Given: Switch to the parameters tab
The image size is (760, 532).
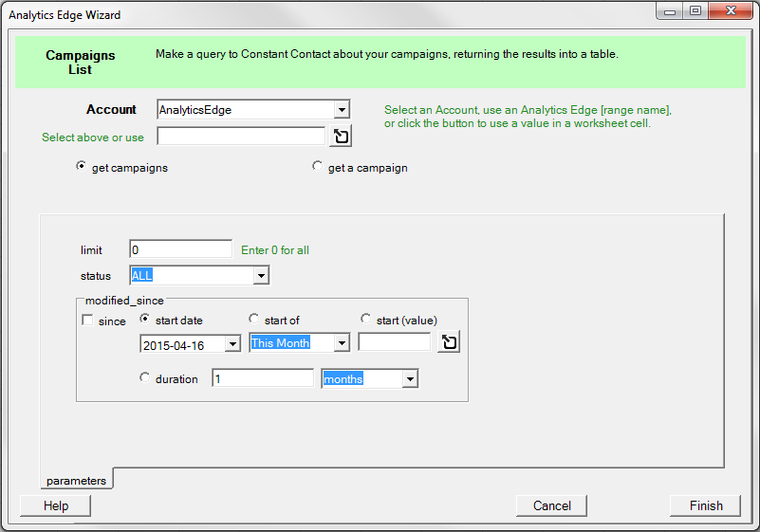Looking at the screenshot, I should click(76, 480).
